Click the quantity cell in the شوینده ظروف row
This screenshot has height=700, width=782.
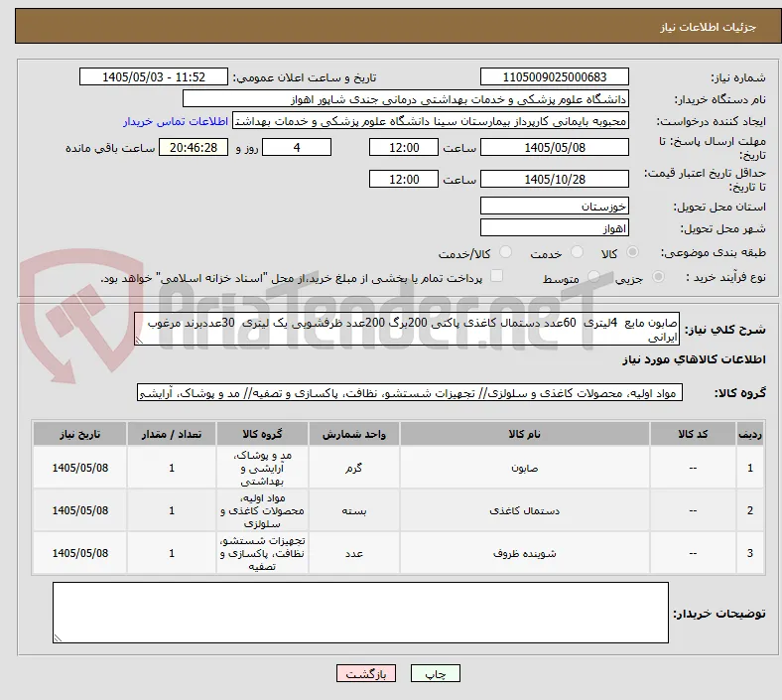pyautogui.click(x=172, y=553)
